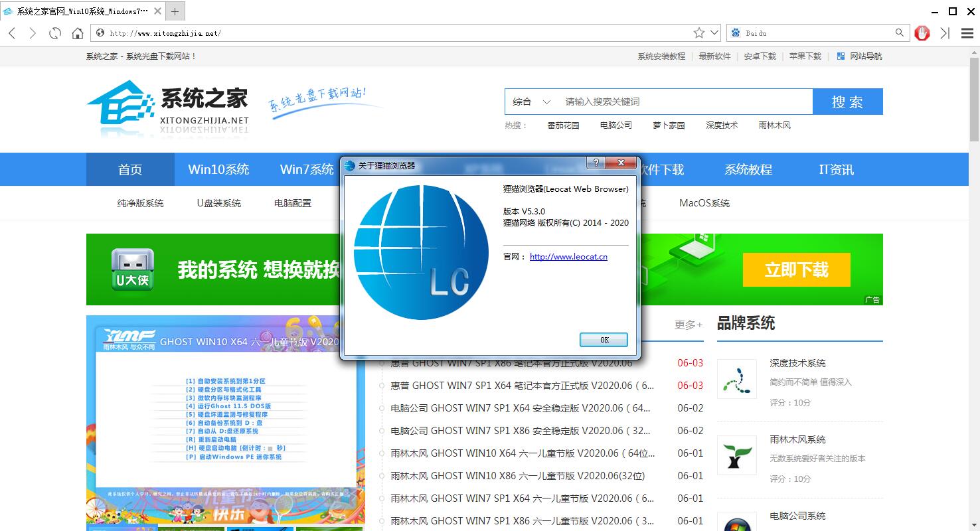The width and height of the screenshot is (980, 531).
Task: Click the forward navigation arrow
Action: pyautogui.click(x=33, y=33)
